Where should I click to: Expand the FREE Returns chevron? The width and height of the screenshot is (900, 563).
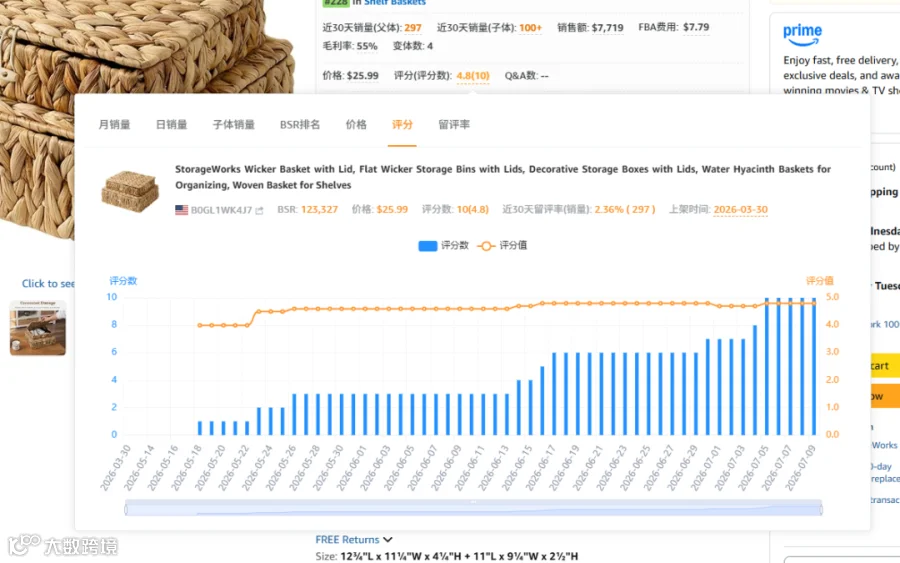tap(388, 540)
